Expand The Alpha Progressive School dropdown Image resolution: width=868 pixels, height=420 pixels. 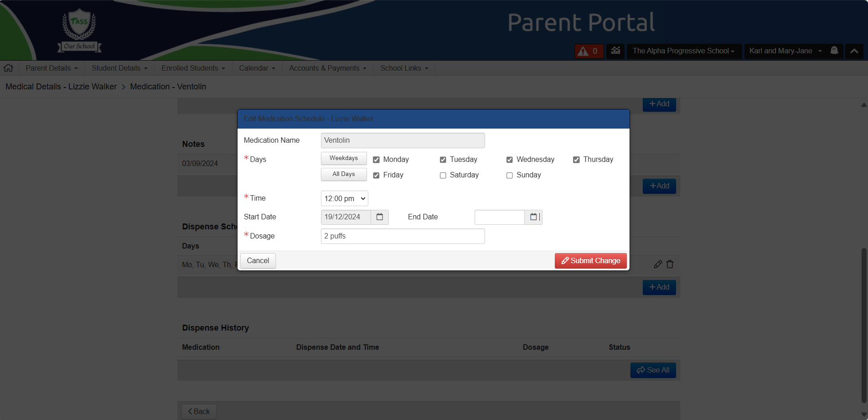click(x=683, y=51)
